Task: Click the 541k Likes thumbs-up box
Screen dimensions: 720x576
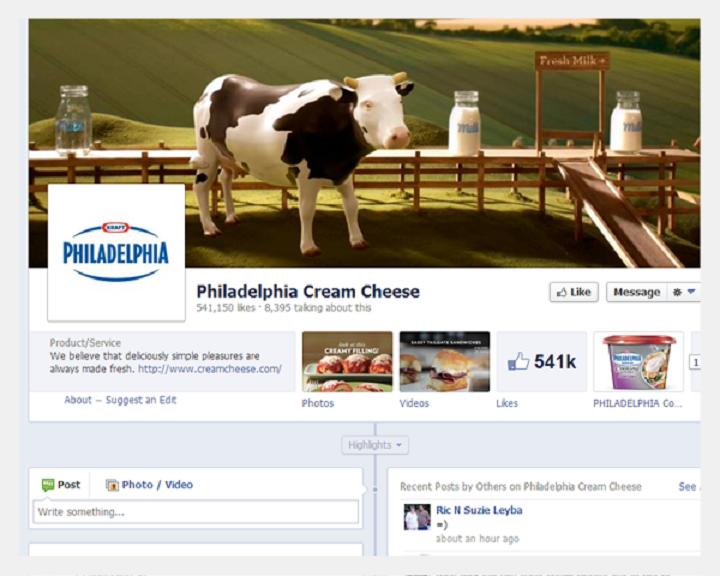Action: coord(542,361)
